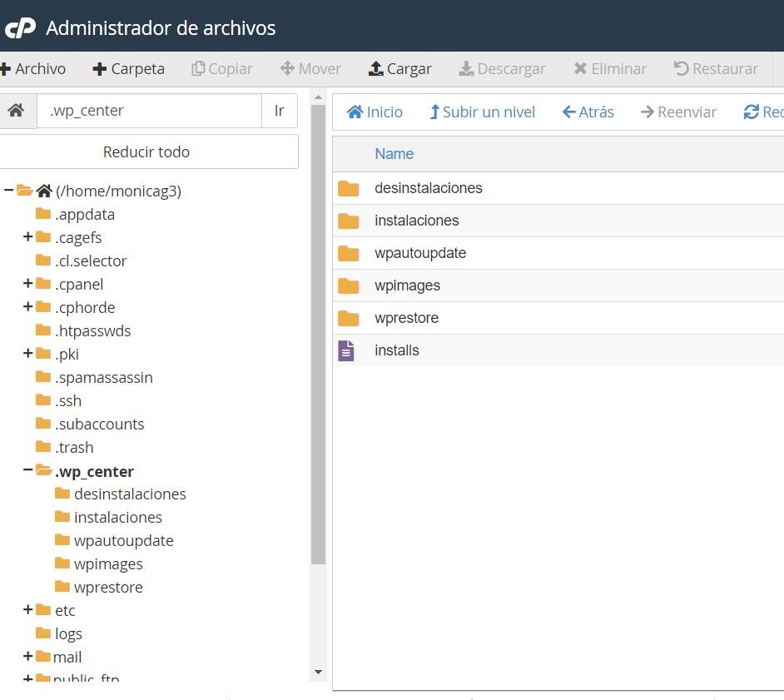
Task: Select .pki in the folder tree
Action: [x=67, y=354]
